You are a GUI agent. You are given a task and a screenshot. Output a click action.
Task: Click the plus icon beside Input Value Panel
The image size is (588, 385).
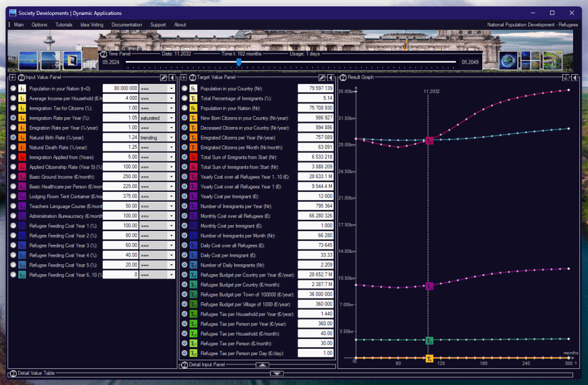pos(13,78)
